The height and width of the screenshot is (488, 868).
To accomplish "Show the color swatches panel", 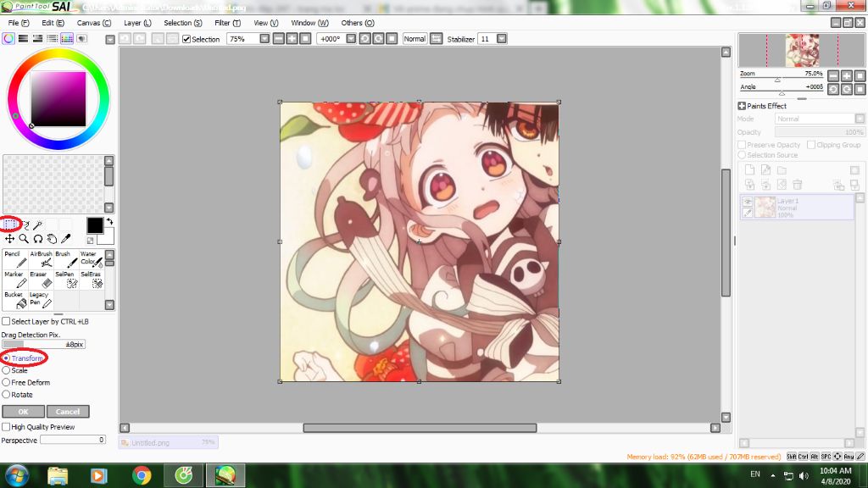I will click(x=67, y=39).
